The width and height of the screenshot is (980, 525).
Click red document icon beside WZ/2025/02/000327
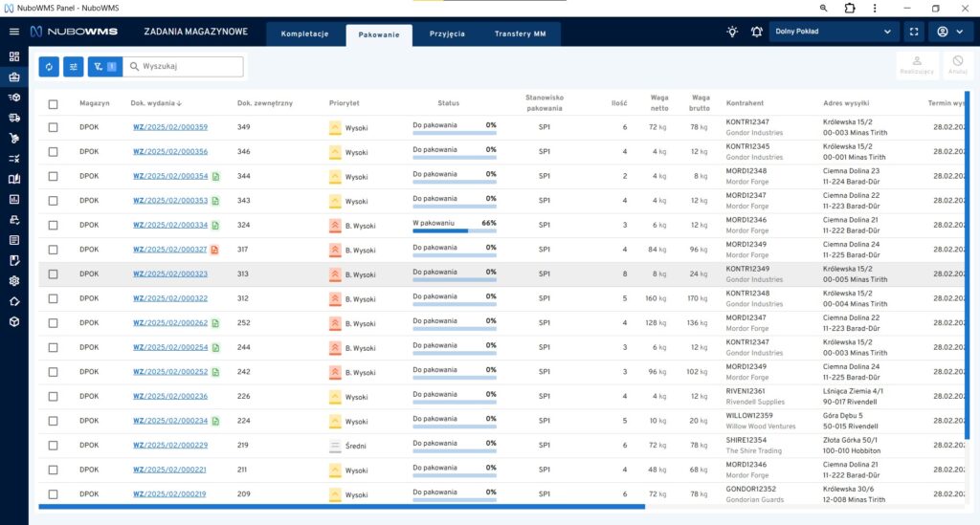[x=215, y=250]
